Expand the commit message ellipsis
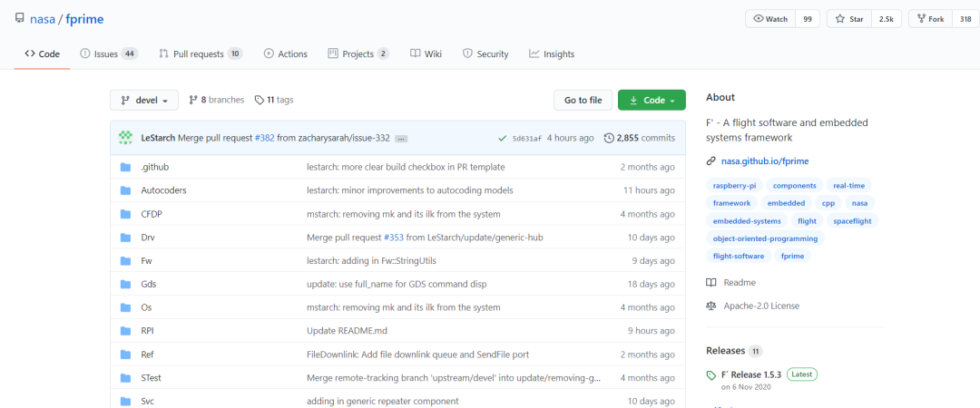The height and width of the screenshot is (408, 980). point(401,138)
